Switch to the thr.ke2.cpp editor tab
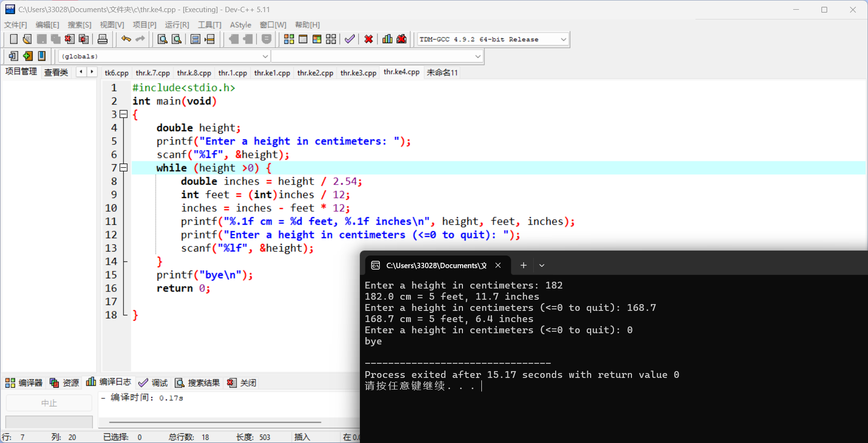The height and width of the screenshot is (443, 868). tap(315, 73)
